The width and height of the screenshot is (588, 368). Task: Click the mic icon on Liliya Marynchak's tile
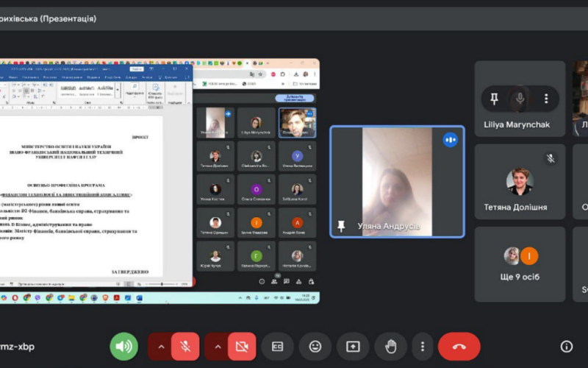[x=520, y=99]
